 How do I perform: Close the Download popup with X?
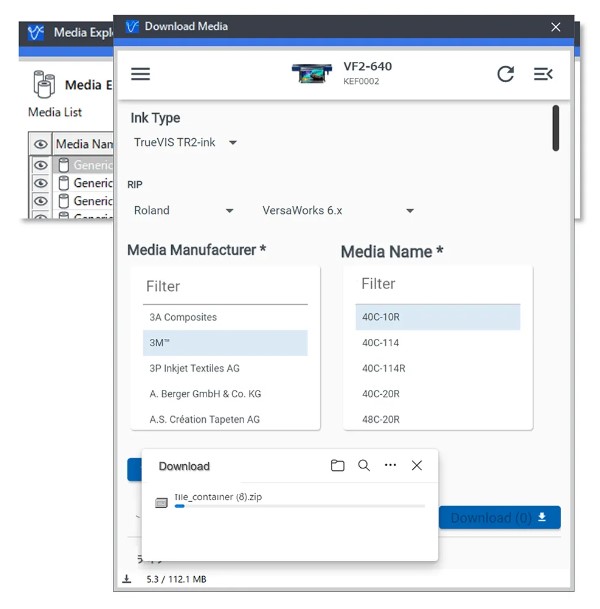[x=417, y=465]
